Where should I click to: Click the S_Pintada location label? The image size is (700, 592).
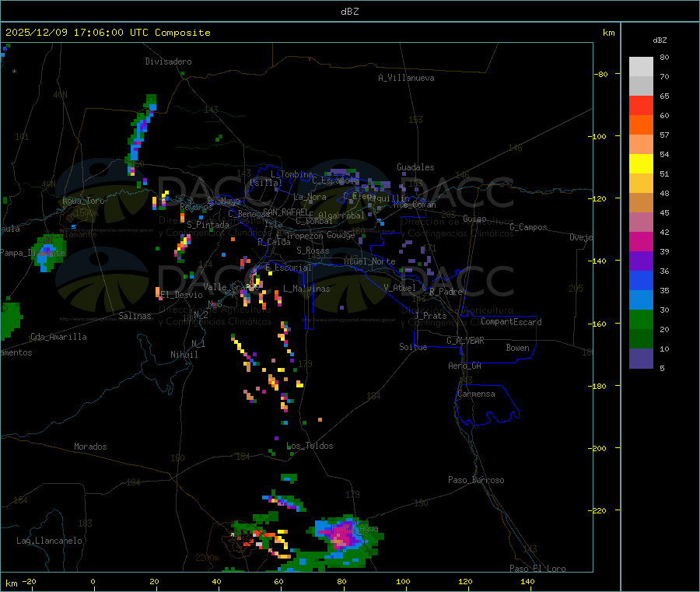[x=208, y=225]
